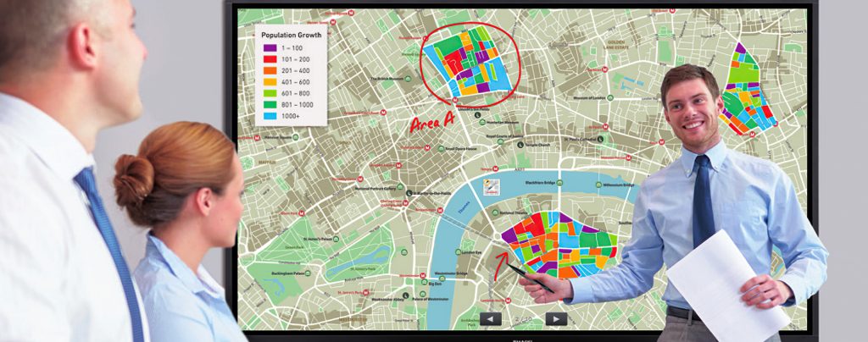Image resolution: width=868 pixels, height=342 pixels.
Task: Click the Hunterian Museum landmark icon
Action: (x=482, y=122)
